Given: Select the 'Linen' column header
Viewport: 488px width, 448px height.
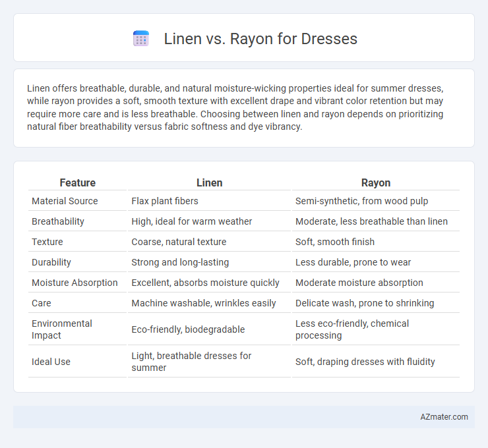Looking at the screenshot, I should tap(210, 182).
